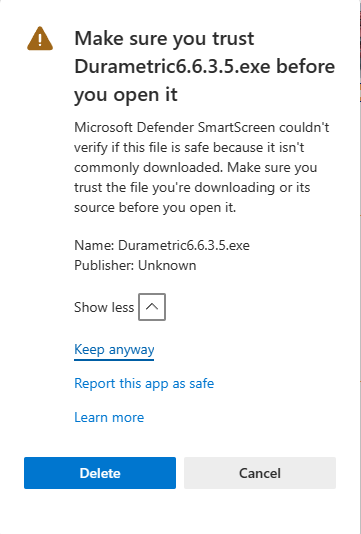Click the Durametric6.6.3.5.exe filename in the heading
The image size is (361, 534).
tap(172, 66)
